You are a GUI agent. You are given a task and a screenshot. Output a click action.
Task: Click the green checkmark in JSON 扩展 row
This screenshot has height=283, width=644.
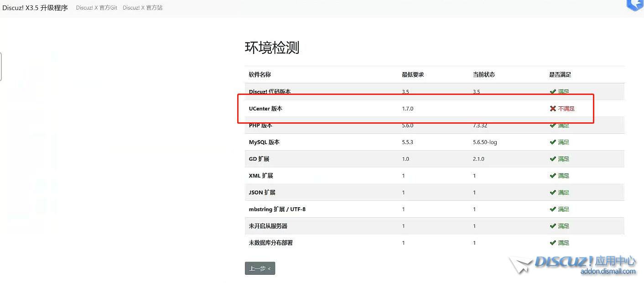tap(553, 193)
